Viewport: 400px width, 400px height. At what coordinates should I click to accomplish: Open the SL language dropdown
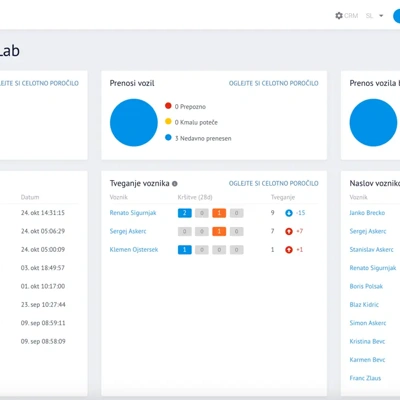(375, 16)
